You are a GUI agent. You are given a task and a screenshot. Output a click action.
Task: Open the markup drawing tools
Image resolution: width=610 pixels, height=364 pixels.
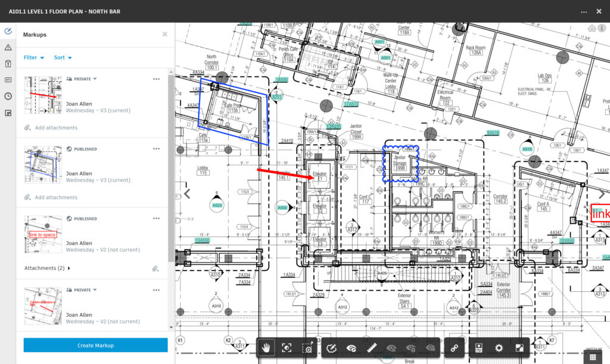(332, 348)
